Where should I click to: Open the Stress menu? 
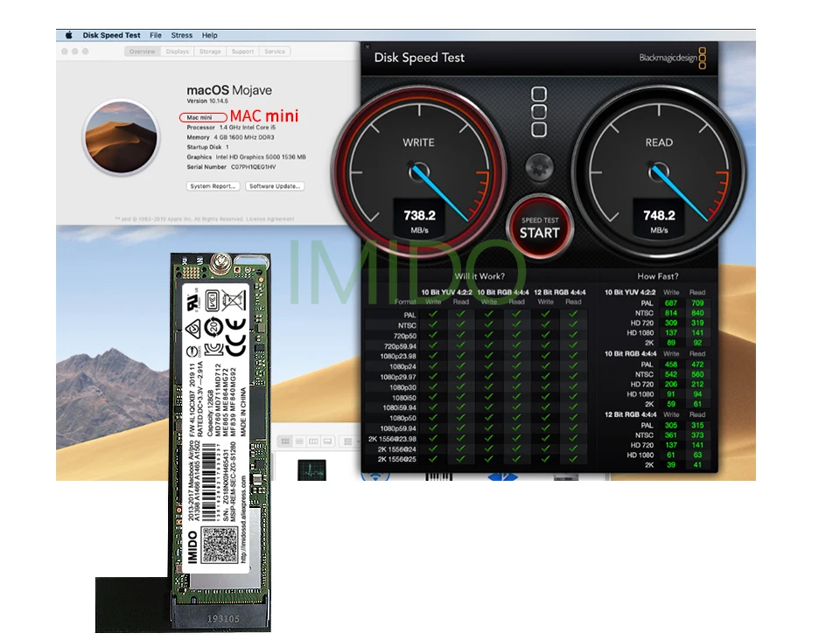(x=181, y=36)
